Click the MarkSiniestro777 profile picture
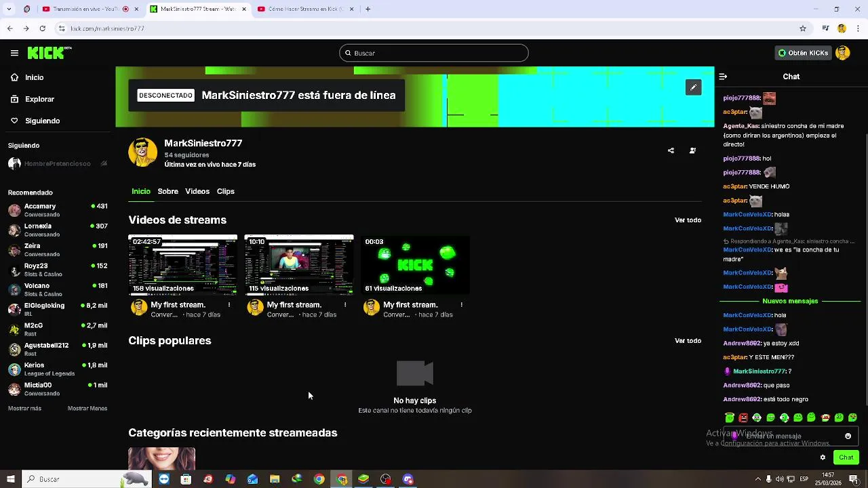The width and height of the screenshot is (868, 488). point(142,152)
